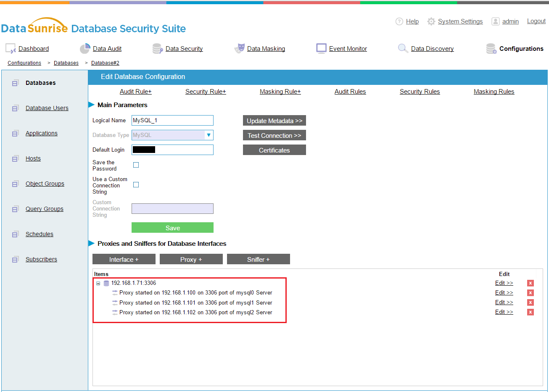549x392 pixels.
Task: Click the Custom Connection String field
Action: coord(172,208)
